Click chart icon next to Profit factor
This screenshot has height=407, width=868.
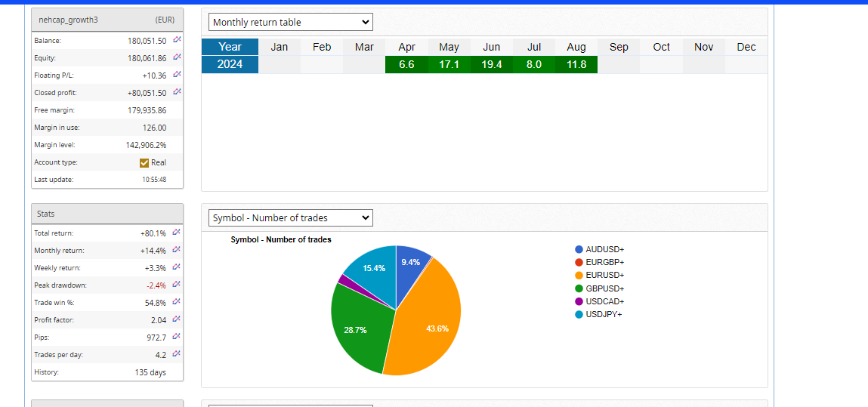(x=177, y=319)
